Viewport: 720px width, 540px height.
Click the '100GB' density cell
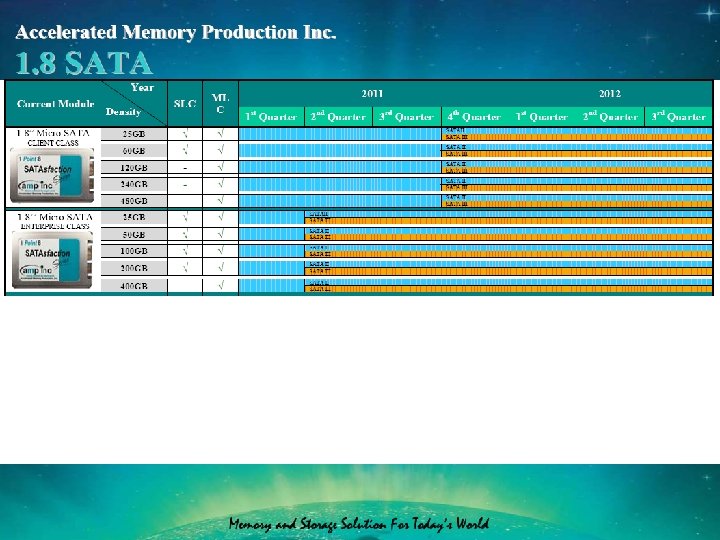pos(134,251)
